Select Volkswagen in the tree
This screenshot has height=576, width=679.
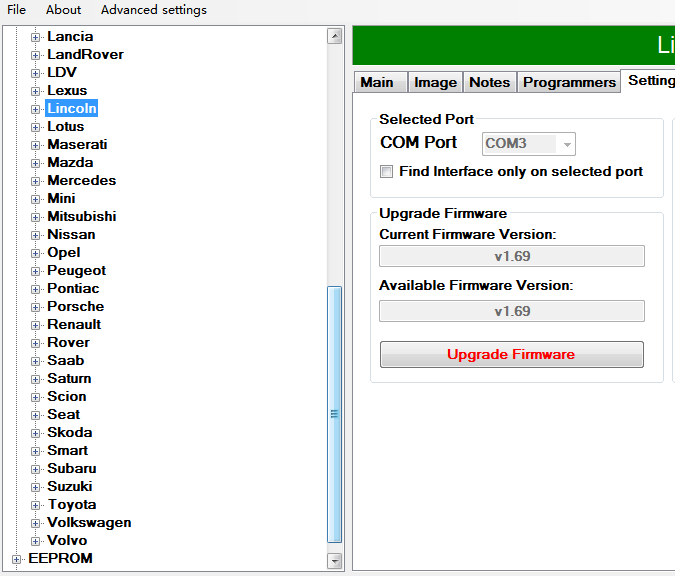[89, 522]
